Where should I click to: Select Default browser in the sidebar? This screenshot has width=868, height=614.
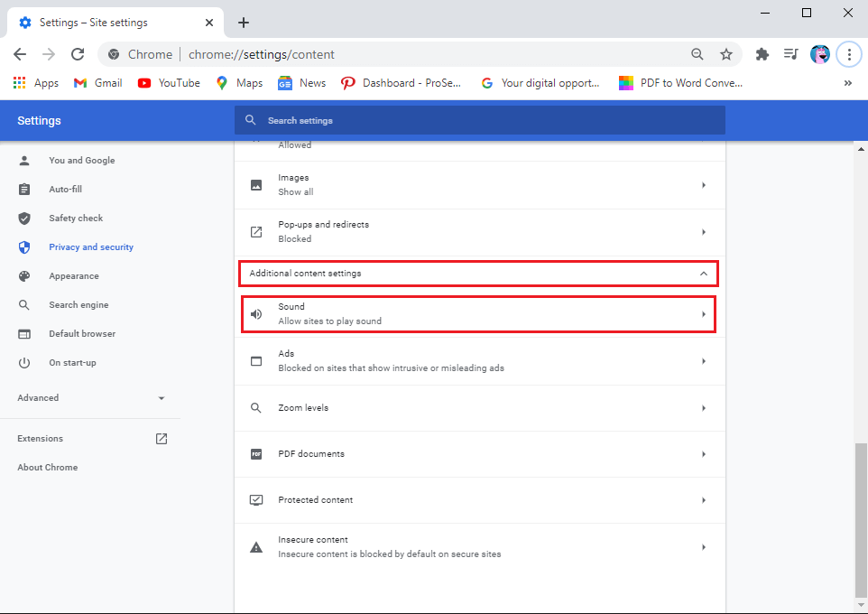point(75,333)
